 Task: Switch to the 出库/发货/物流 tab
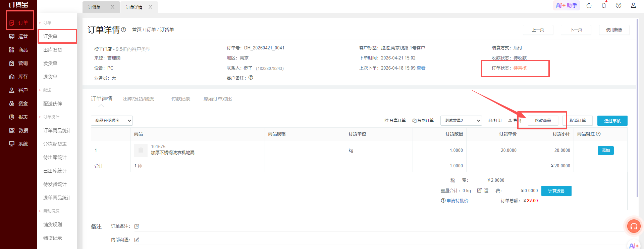[x=139, y=99]
